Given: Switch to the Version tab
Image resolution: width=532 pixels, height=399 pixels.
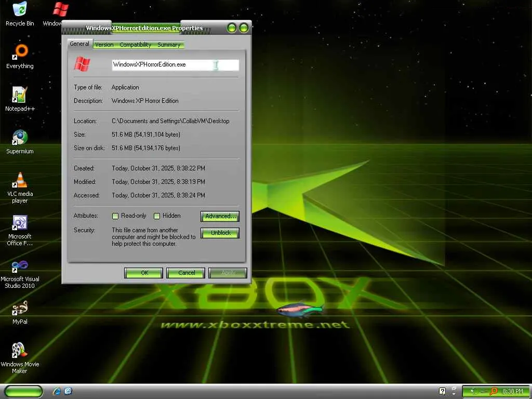Looking at the screenshot, I should (104, 45).
